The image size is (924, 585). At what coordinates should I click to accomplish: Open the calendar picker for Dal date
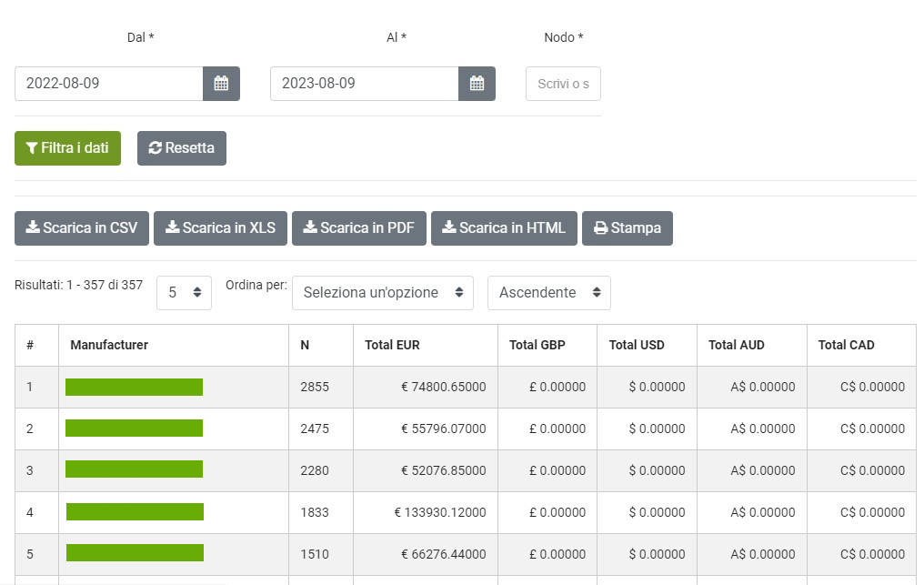221,84
